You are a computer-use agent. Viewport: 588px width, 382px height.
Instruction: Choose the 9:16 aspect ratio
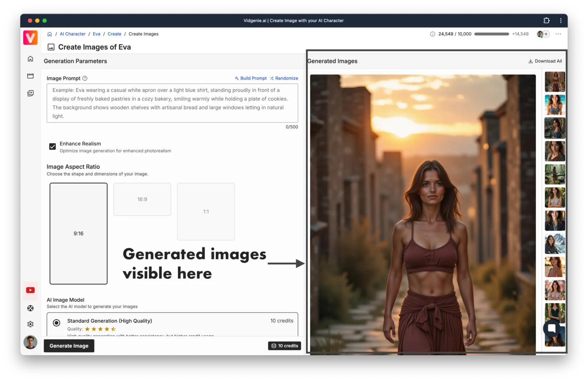(x=79, y=233)
